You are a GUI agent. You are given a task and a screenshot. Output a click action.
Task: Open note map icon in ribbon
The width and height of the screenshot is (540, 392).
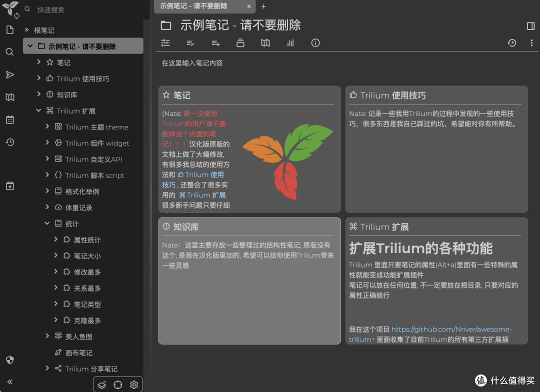265,42
